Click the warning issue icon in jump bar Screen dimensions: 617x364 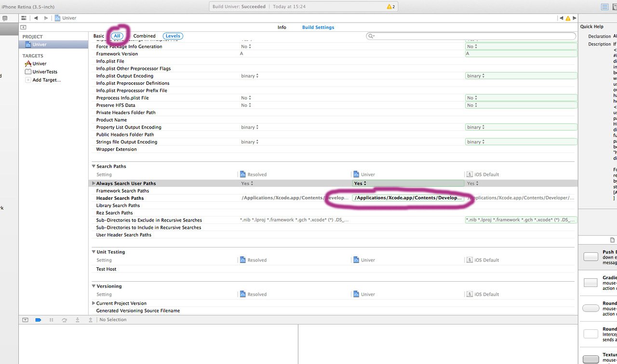click(568, 18)
